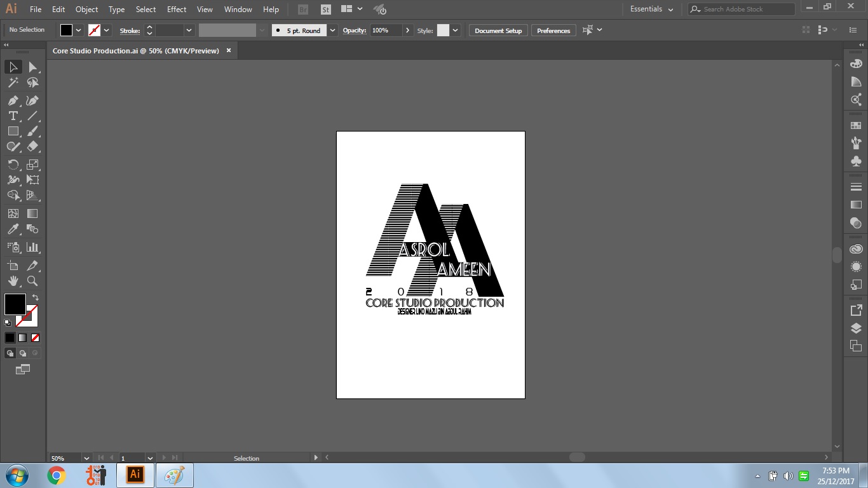Select the Symbol Sprayer tool
The width and height of the screenshot is (868, 488).
(x=13, y=247)
